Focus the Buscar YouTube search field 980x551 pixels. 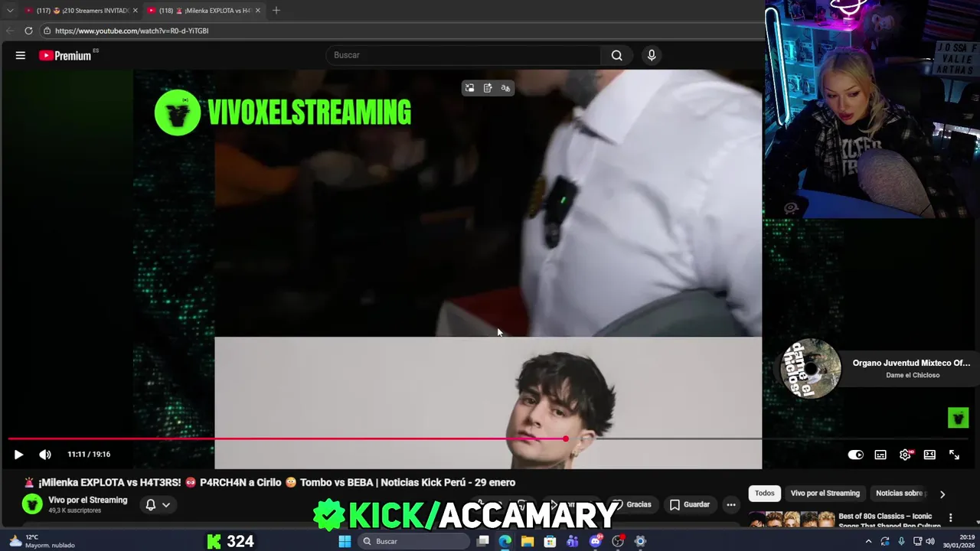(463, 55)
